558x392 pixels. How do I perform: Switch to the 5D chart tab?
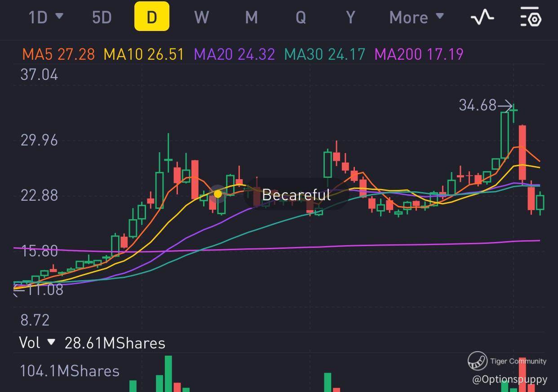pyautogui.click(x=102, y=17)
